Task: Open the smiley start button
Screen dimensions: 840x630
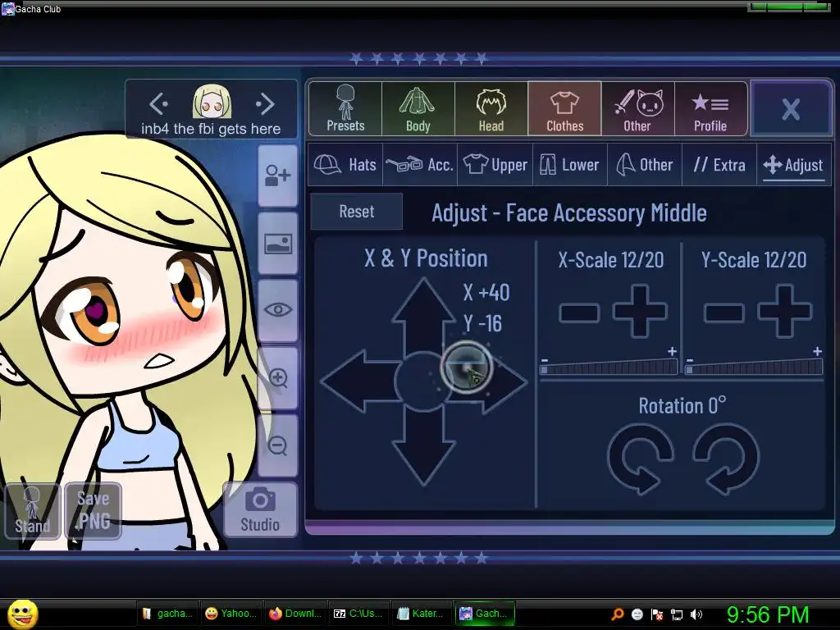Action: pyautogui.click(x=23, y=614)
